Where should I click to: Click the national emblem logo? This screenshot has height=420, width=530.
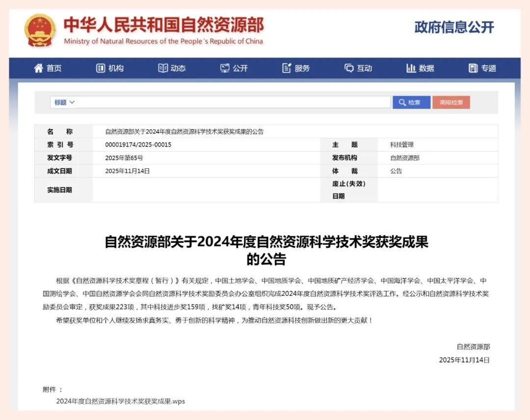[x=40, y=30]
